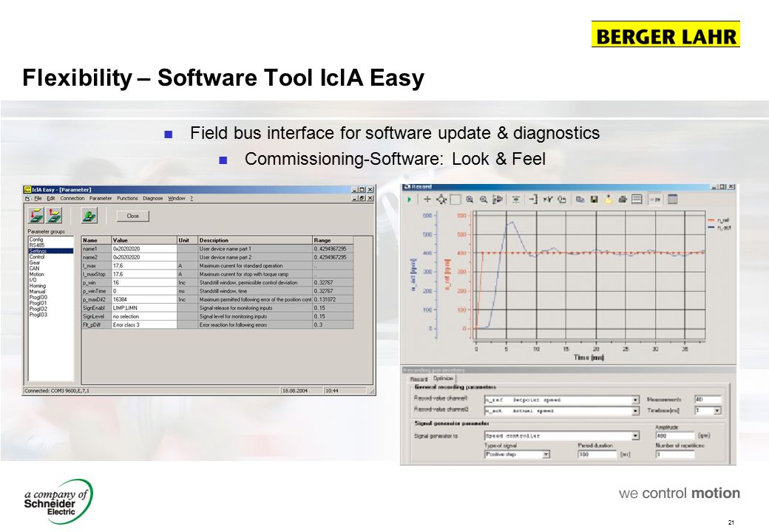This screenshot has height=532, width=769.
Task: Switch to the Optimize tab
Action: pyautogui.click(x=443, y=378)
